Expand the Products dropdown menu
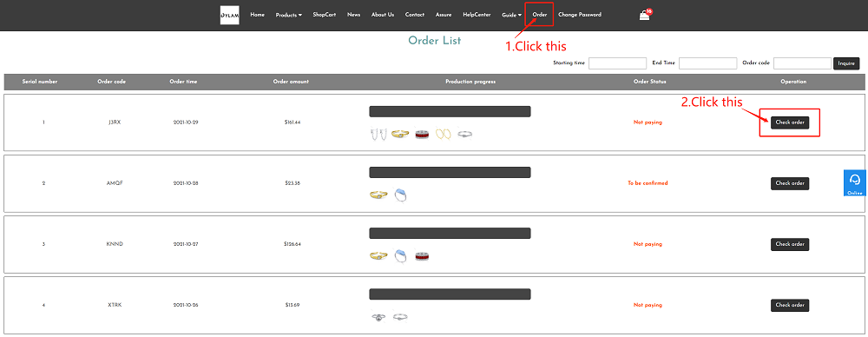This screenshot has width=868, height=337. pyautogui.click(x=289, y=15)
